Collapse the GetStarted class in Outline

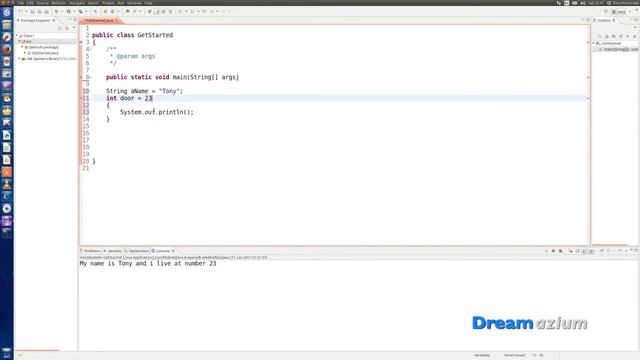[593, 43]
